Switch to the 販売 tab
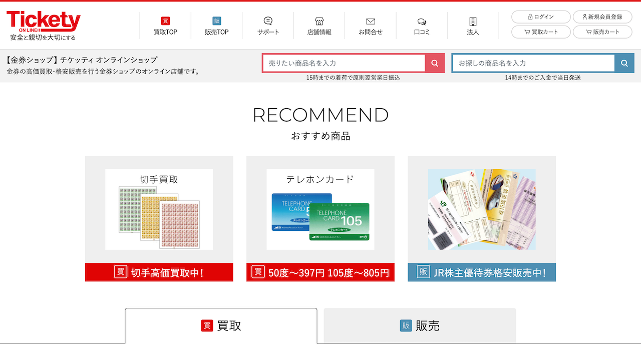This screenshot has height=364, width=641. click(420, 326)
